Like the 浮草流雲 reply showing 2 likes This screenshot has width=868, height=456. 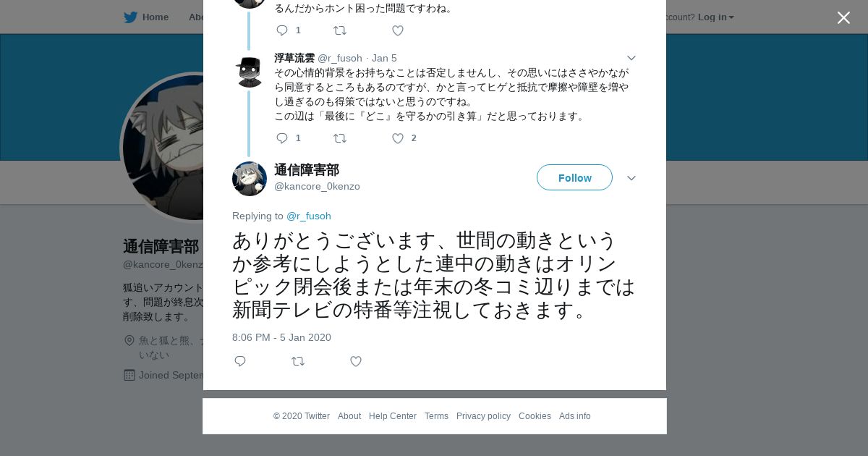coord(398,138)
